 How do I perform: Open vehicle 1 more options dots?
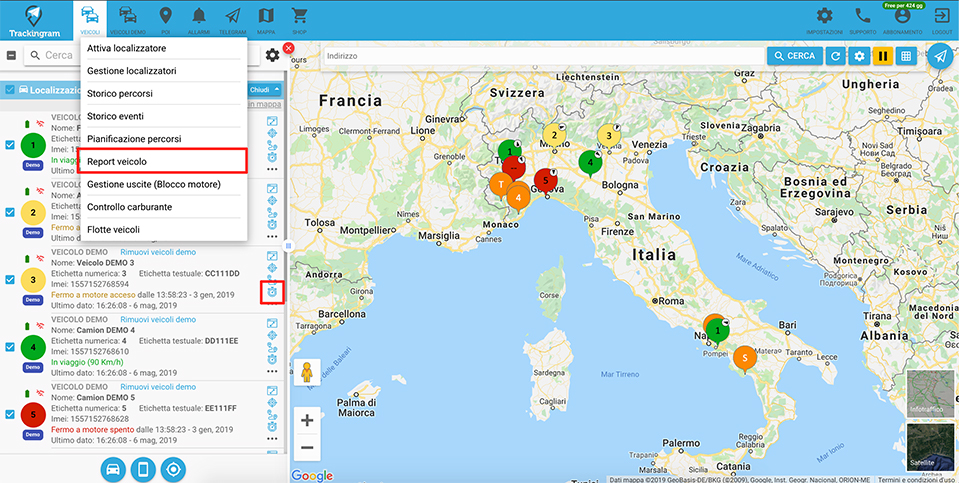click(272, 169)
